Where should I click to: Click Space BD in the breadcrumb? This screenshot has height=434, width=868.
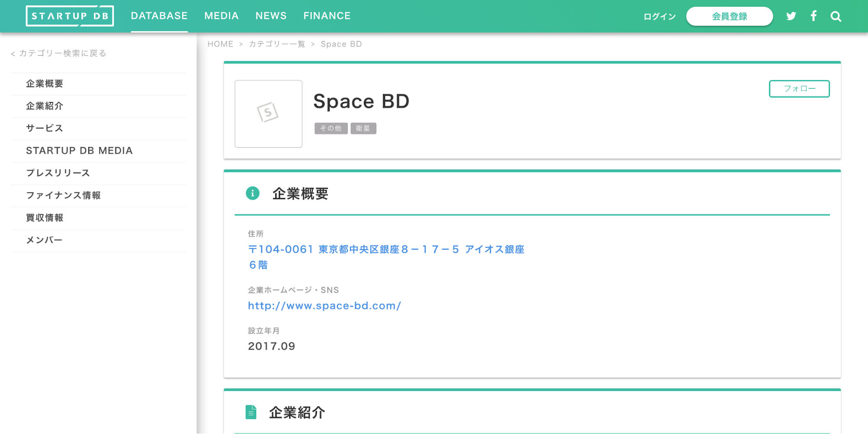tap(341, 44)
